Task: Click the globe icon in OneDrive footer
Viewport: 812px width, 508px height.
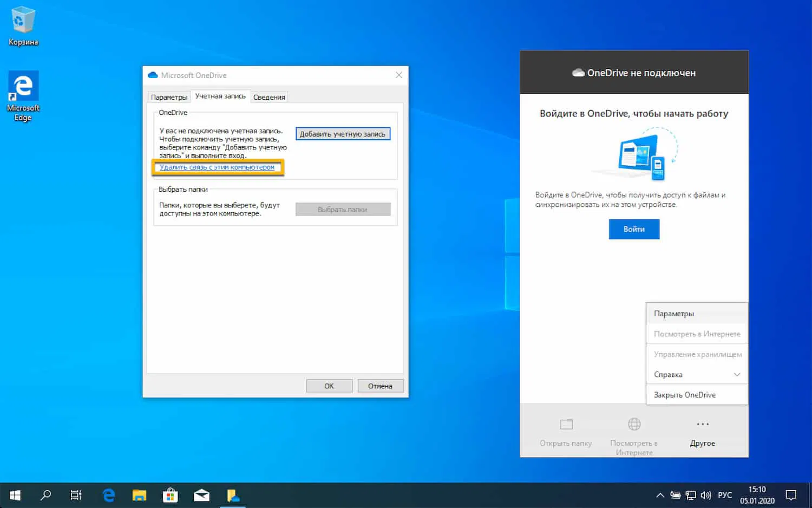Action: pyautogui.click(x=634, y=424)
